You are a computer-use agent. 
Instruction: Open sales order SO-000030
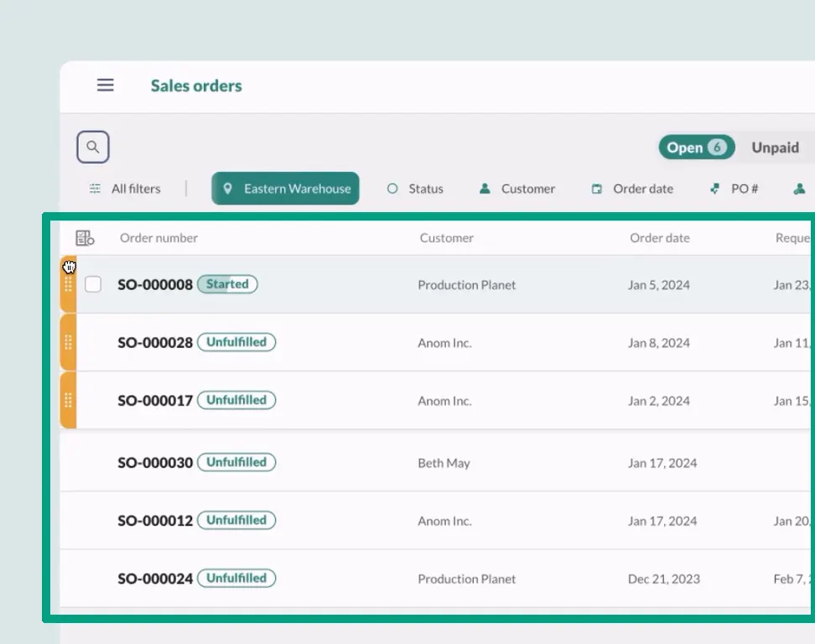tap(154, 462)
